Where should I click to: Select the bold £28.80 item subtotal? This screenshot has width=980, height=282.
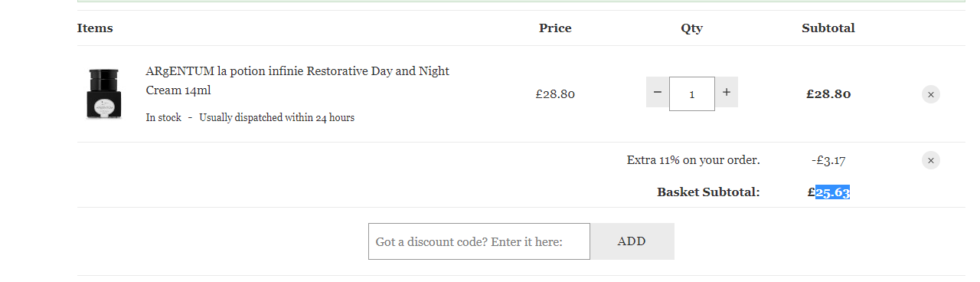coord(828,94)
